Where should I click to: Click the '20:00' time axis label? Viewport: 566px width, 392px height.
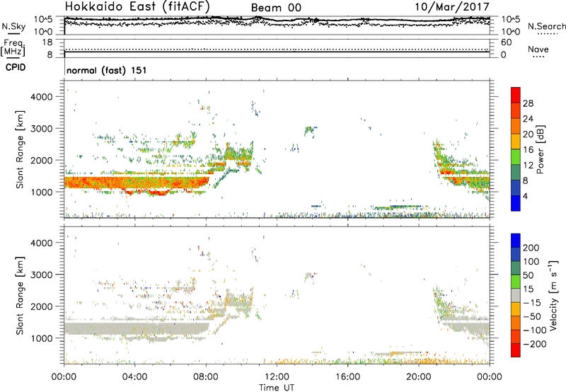tap(419, 377)
